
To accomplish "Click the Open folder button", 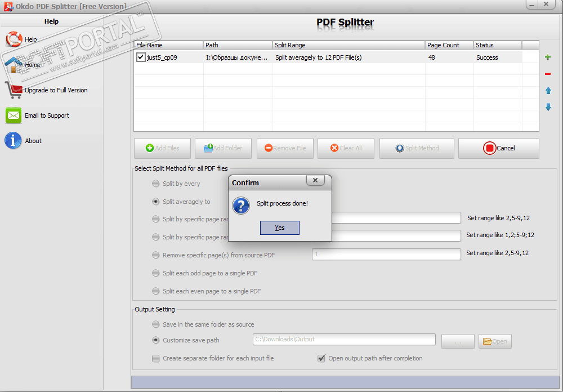I will click(495, 341).
